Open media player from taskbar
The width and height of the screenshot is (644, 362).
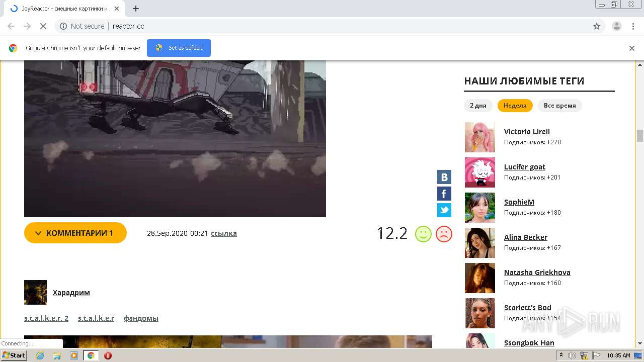74,355
